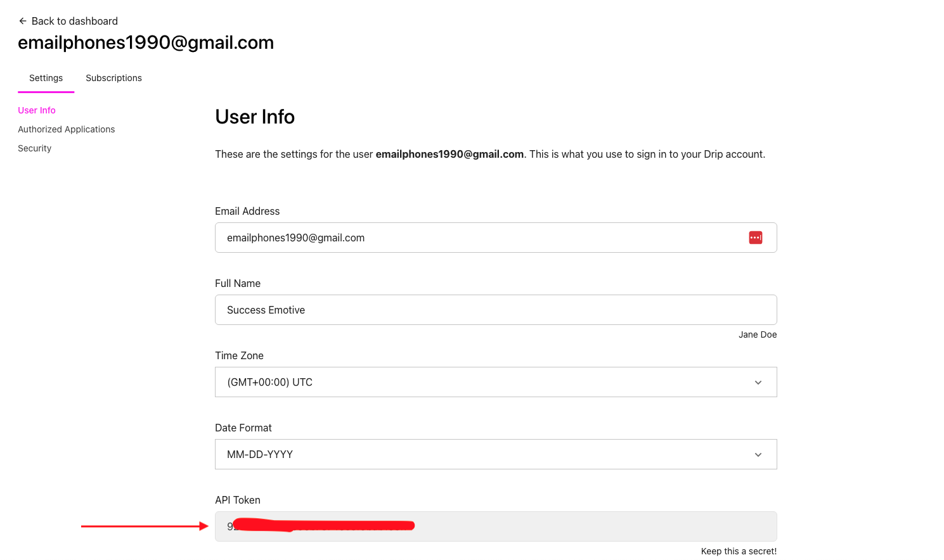Expand the GMT+00:00 timezone combo box
Screen dimensions: 944x560
click(496, 382)
